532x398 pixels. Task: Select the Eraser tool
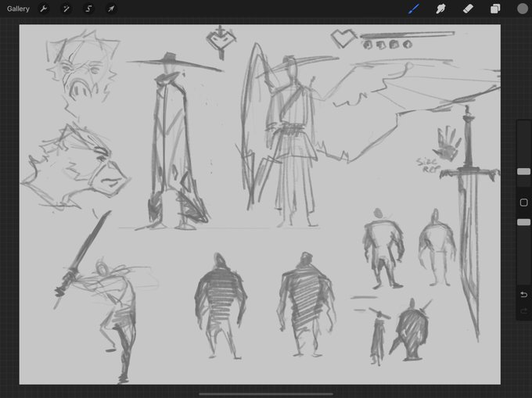(468, 9)
